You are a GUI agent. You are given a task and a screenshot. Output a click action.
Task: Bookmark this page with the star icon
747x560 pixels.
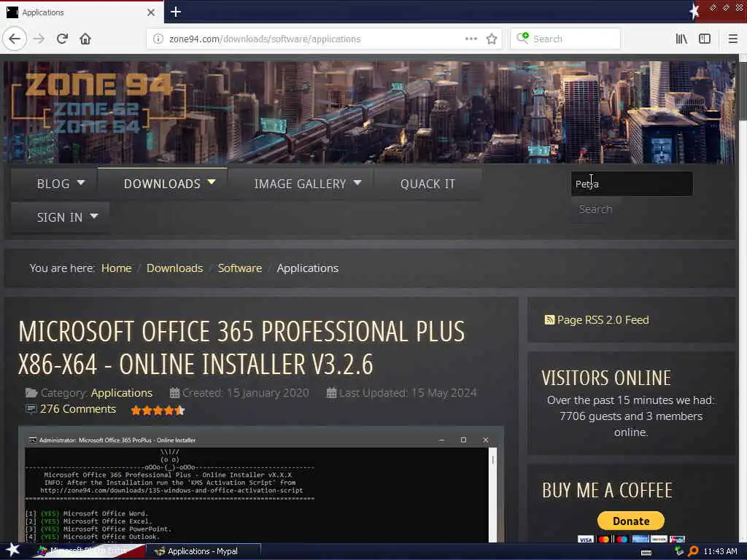click(492, 39)
